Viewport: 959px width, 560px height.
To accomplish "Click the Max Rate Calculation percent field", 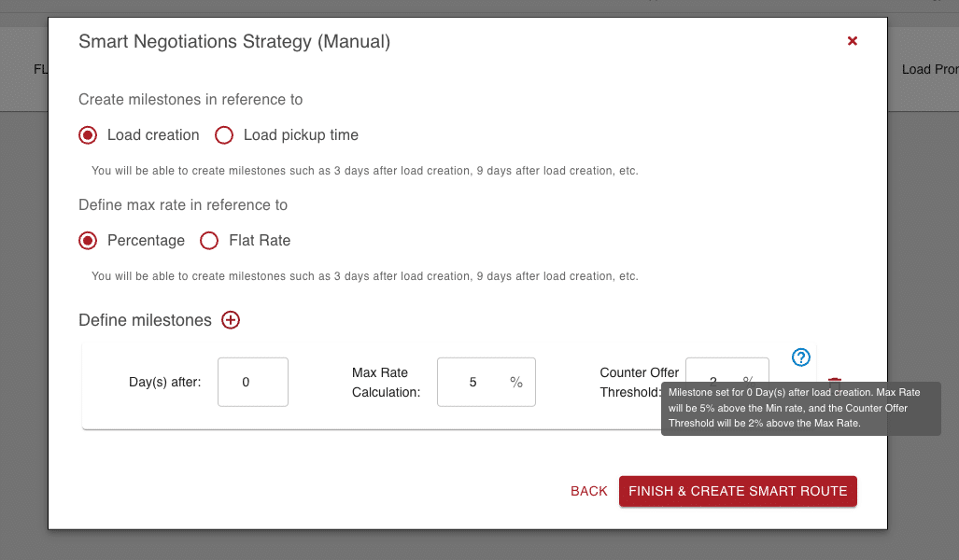I will click(487, 382).
